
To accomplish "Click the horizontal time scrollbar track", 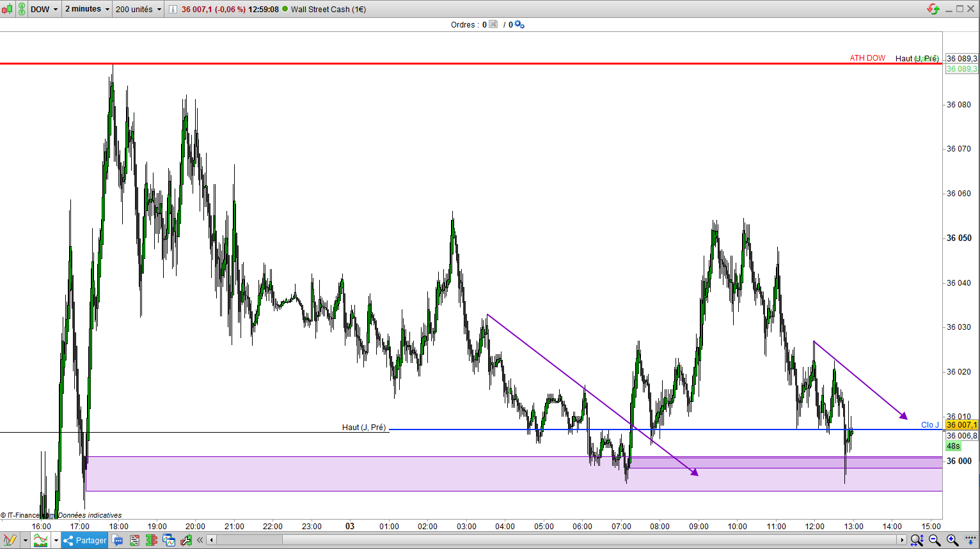I will [x=557, y=540].
